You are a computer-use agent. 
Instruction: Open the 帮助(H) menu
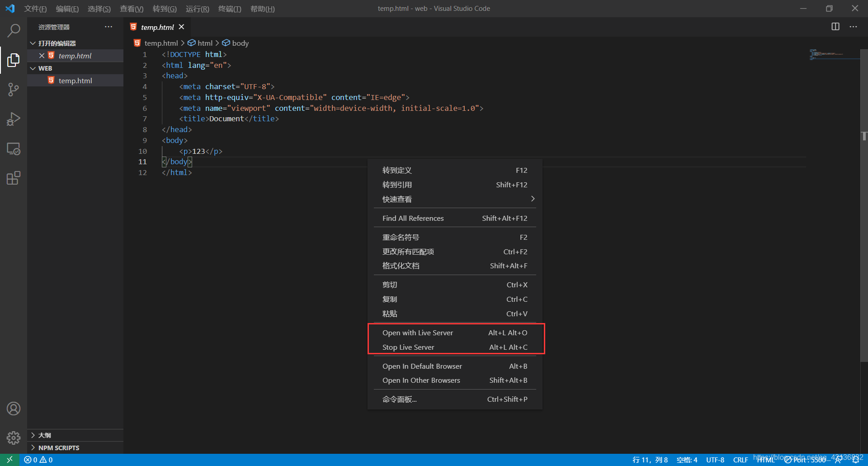(x=263, y=9)
